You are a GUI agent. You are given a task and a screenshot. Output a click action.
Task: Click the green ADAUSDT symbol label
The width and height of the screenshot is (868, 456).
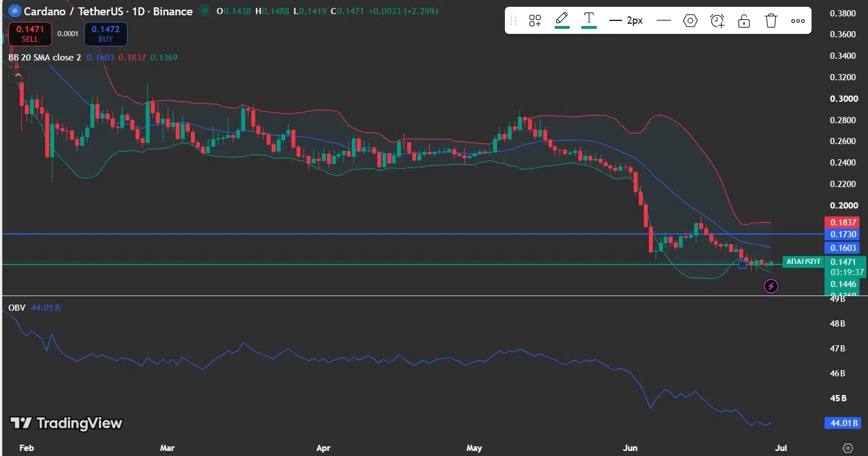click(x=803, y=262)
